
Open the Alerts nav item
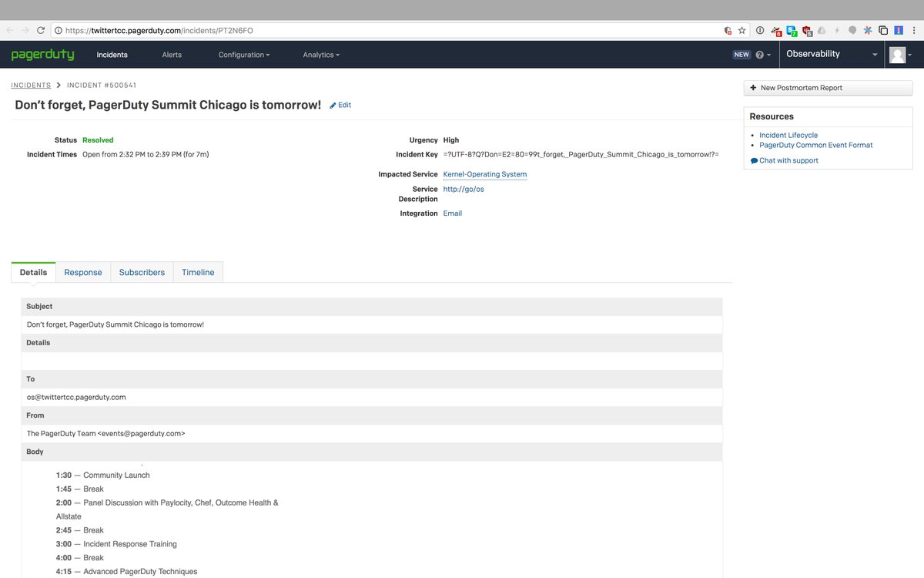(172, 55)
